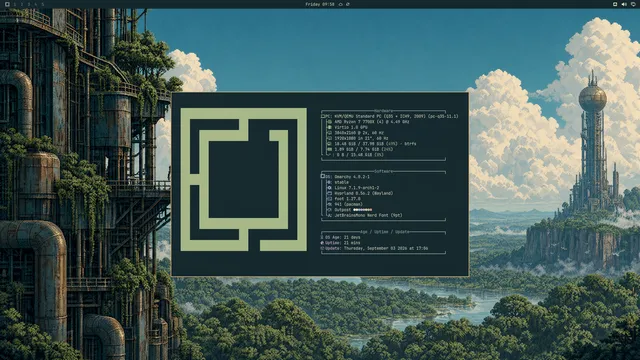
Task: Click the OS icon beside Omarchy version
Action: pyautogui.click(x=323, y=177)
